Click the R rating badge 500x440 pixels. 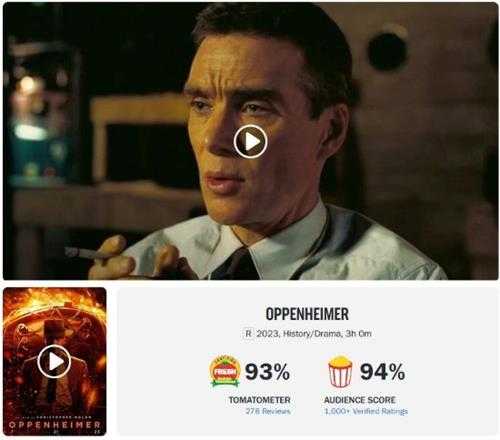(248, 334)
